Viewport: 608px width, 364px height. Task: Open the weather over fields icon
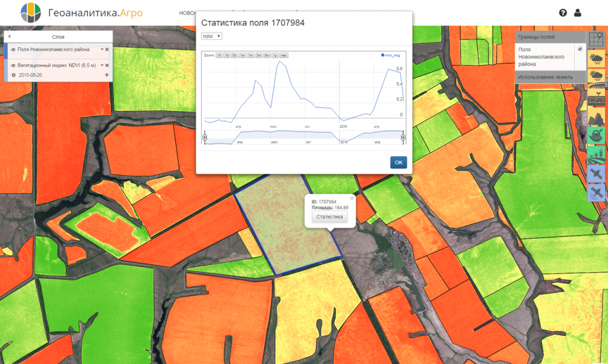[596, 77]
